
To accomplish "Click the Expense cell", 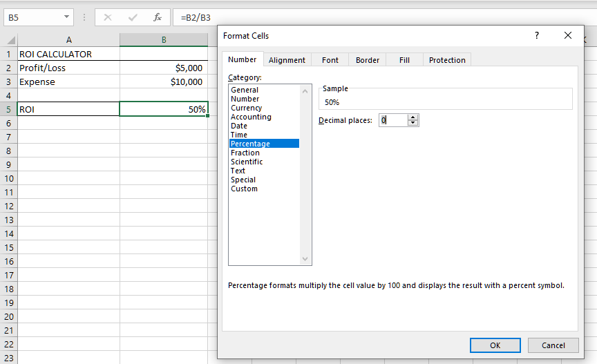I will pos(68,82).
